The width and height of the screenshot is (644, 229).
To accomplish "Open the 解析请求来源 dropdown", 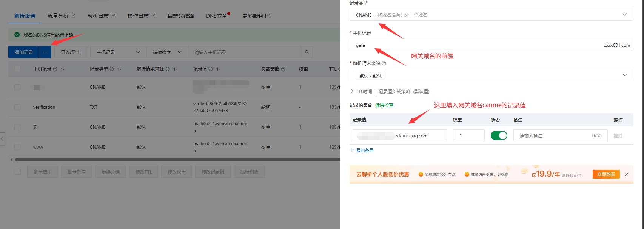I will [x=491, y=75].
